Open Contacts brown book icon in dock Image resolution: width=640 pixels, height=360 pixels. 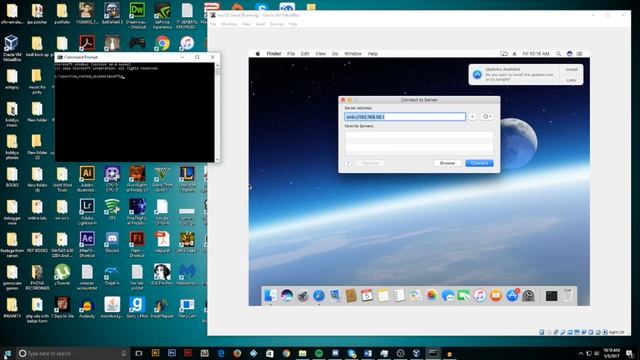pyautogui.click(x=351, y=296)
